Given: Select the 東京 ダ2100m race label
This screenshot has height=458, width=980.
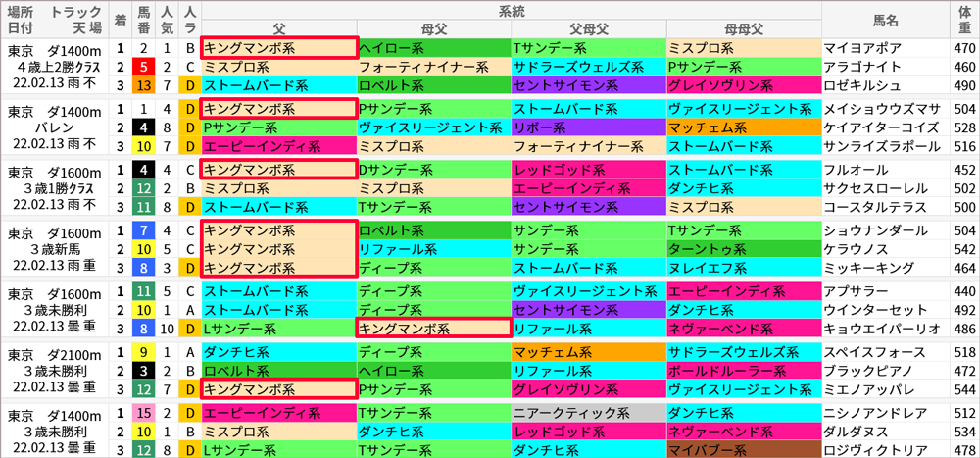Looking at the screenshot, I should tap(54, 356).
